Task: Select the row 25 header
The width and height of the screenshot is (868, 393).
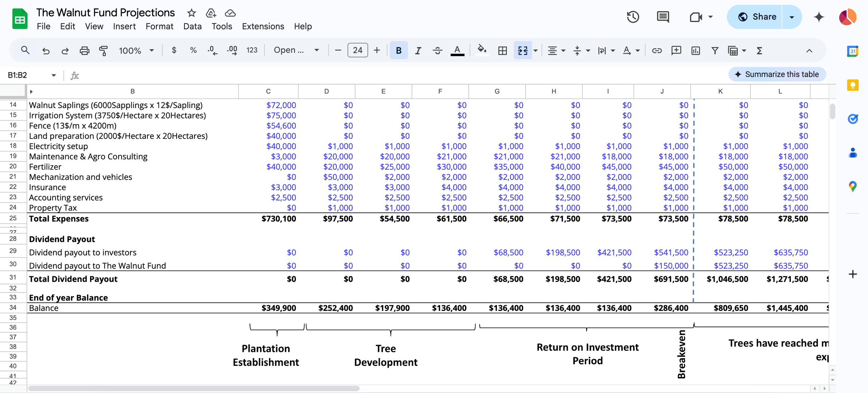Action: [13, 218]
